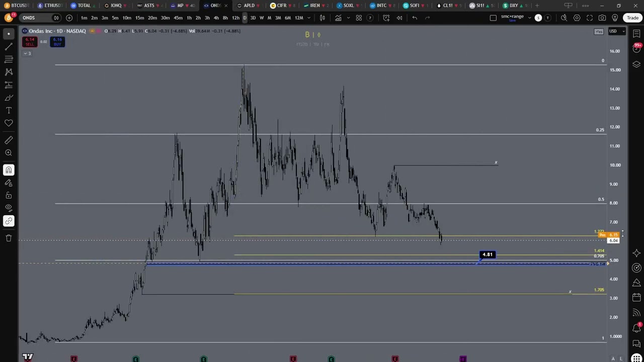Select the Fibonacci retracement tool
644x362 pixels.
(x=9, y=59)
